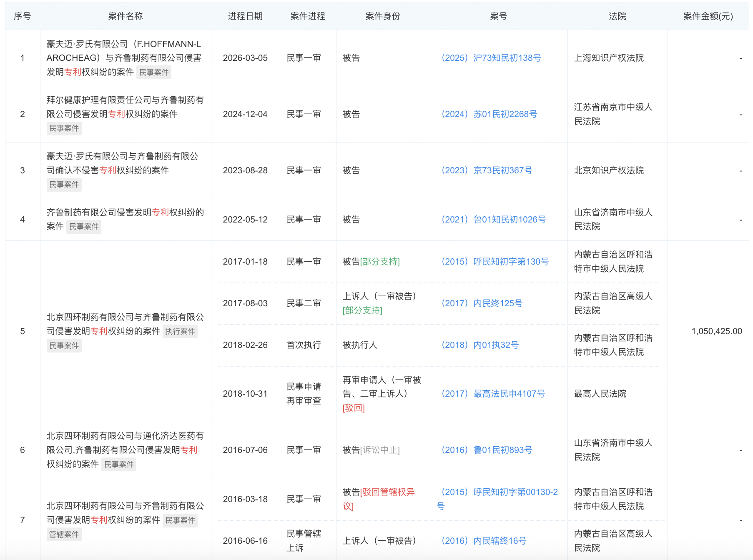Click the status 被告[诉讼中止]
753x560 pixels.
pos(371,450)
